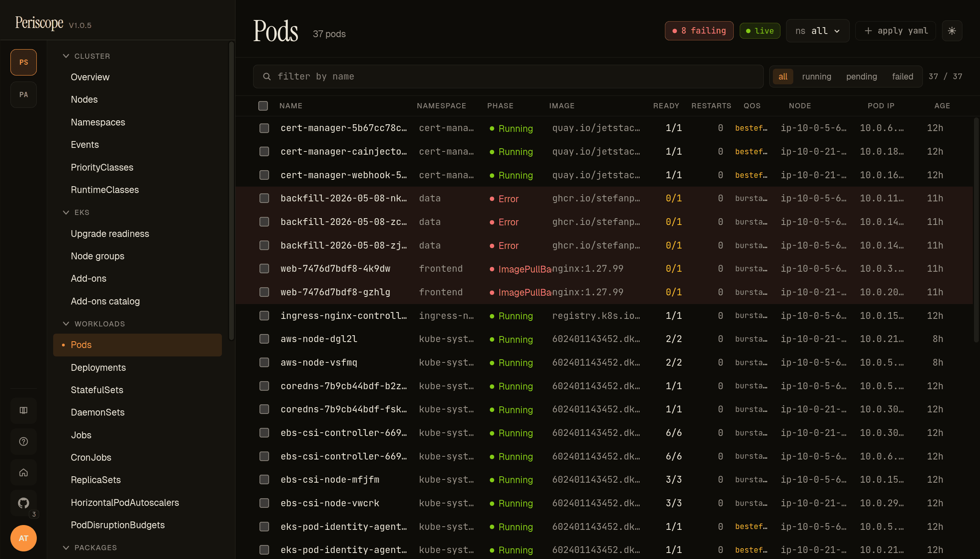Open Deployments page
The width and height of the screenshot is (980, 559).
coord(98,368)
